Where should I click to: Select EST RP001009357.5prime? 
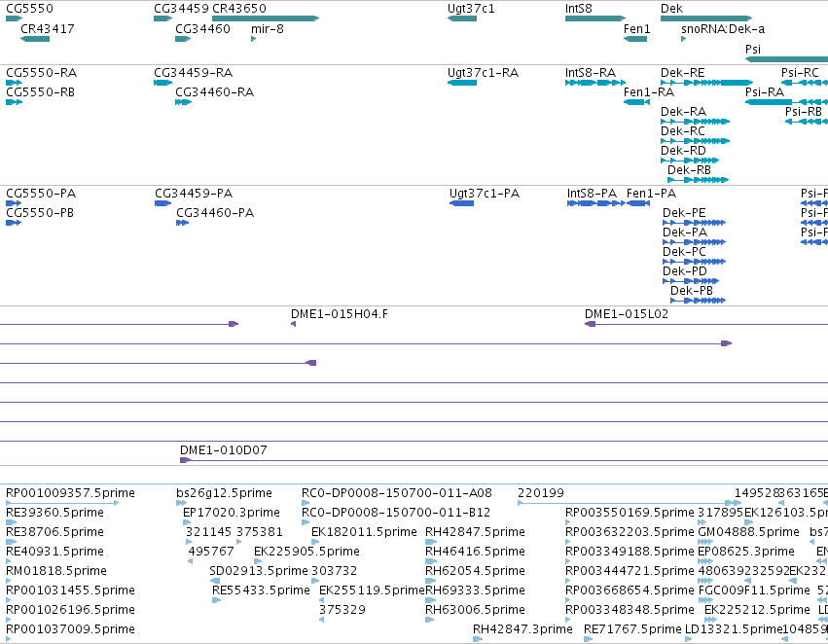(62, 503)
